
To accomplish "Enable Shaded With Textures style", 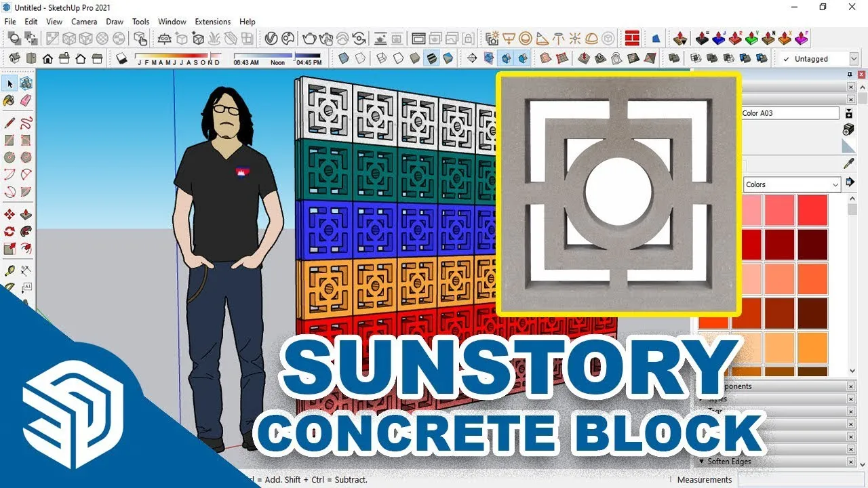I will (431, 58).
